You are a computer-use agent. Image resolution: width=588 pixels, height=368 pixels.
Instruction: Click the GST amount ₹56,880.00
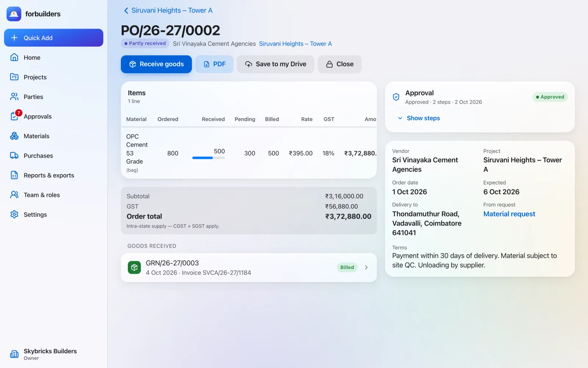(341, 206)
